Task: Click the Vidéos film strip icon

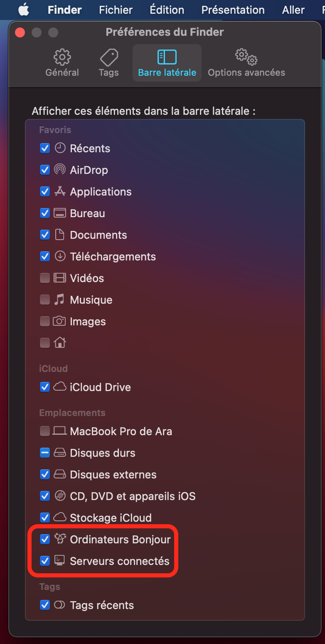Action: click(x=60, y=278)
